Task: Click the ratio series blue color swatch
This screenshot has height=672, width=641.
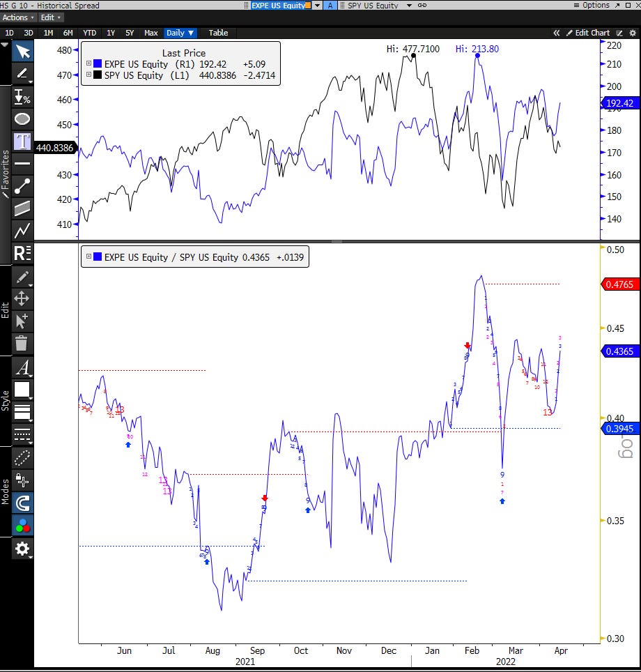Action: pyautogui.click(x=98, y=257)
